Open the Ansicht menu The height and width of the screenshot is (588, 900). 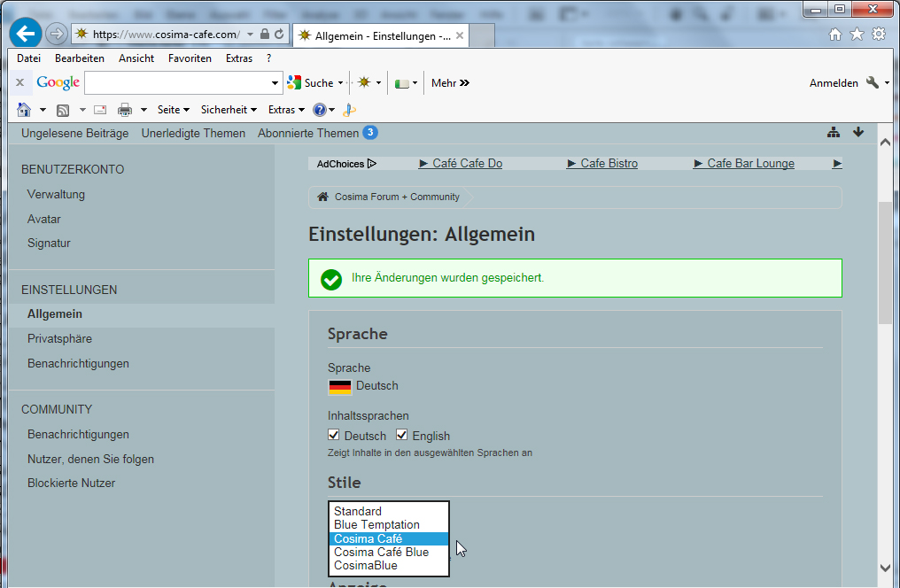point(136,58)
